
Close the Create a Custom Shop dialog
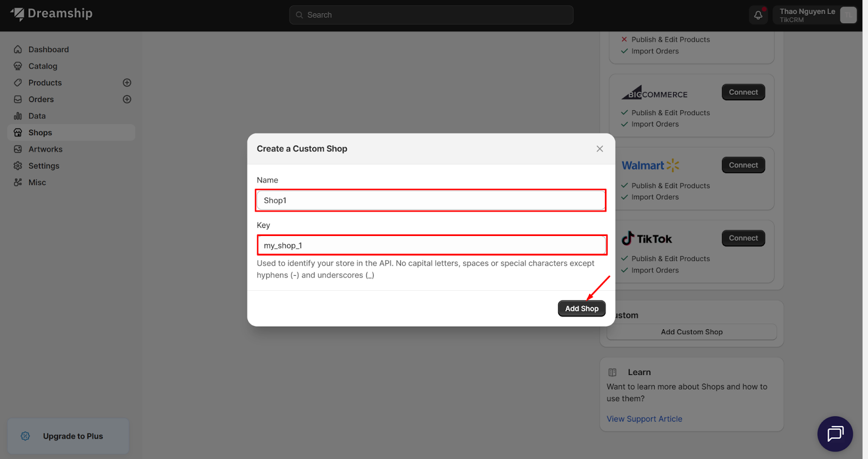click(x=599, y=149)
